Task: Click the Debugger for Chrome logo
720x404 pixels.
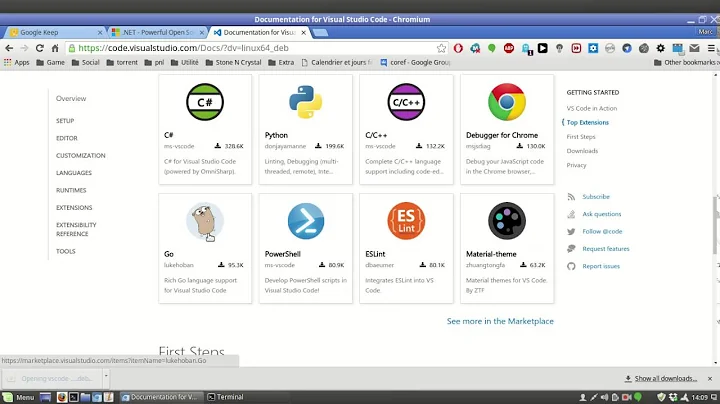Action: [506, 102]
